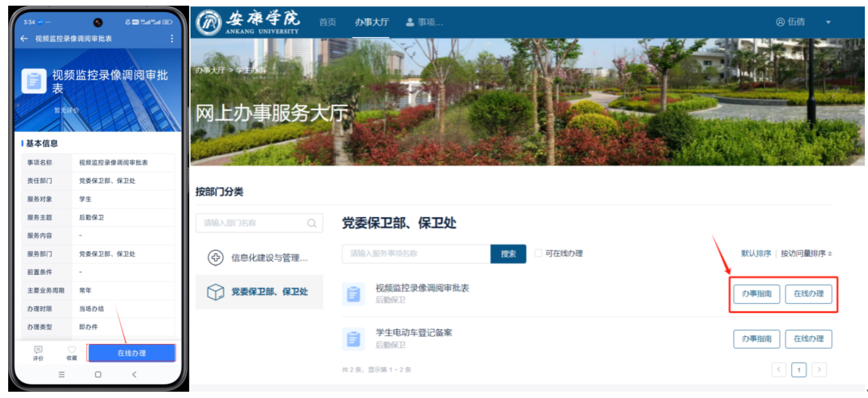Tap the 收藏 heart icon
The image size is (868, 398).
(x=72, y=350)
